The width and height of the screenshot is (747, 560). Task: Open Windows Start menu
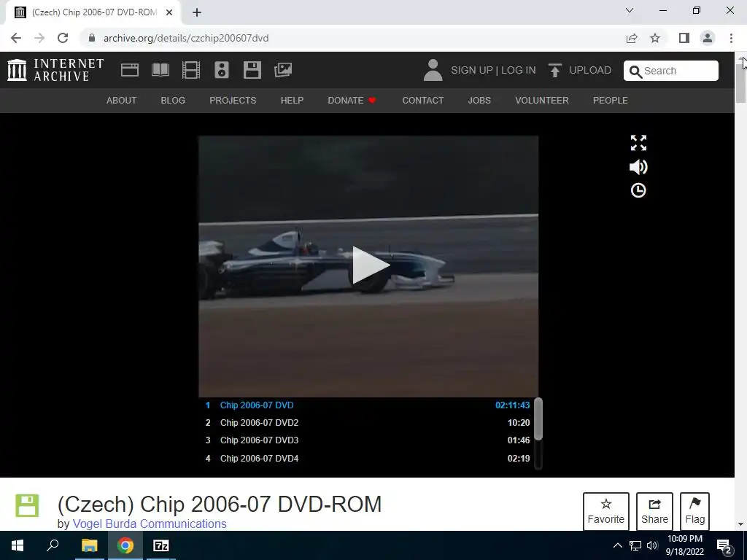pyautogui.click(x=18, y=545)
